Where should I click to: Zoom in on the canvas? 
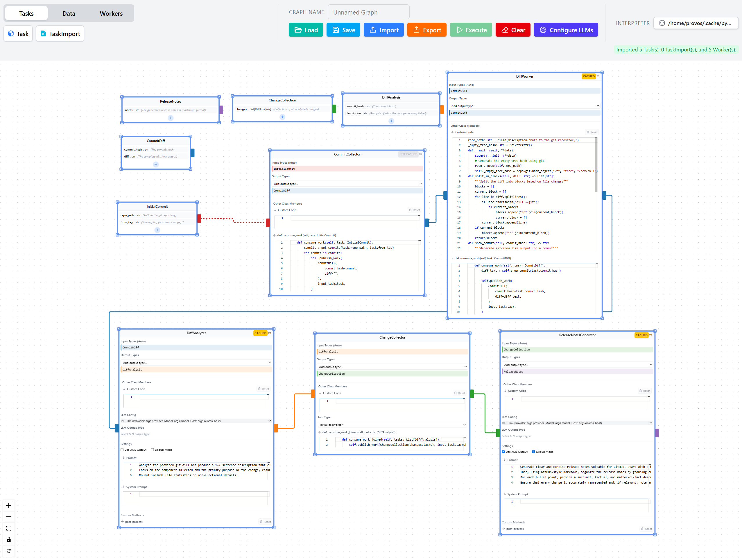(x=9, y=506)
